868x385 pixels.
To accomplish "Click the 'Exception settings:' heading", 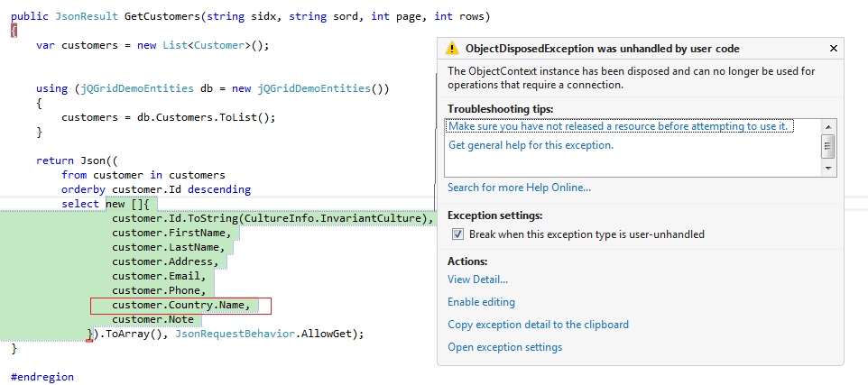I will 494,215.
